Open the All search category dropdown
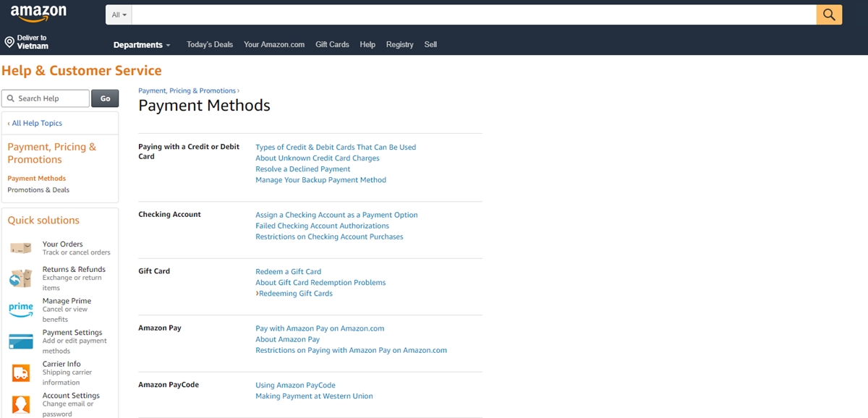Screen dimensions: 868x418 [x=119, y=14]
